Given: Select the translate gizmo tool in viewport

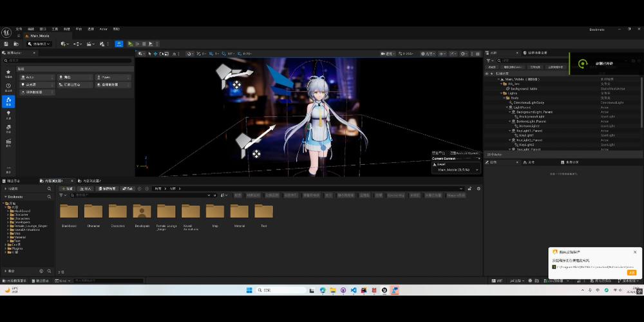Looking at the screenshot, I should [x=155, y=54].
